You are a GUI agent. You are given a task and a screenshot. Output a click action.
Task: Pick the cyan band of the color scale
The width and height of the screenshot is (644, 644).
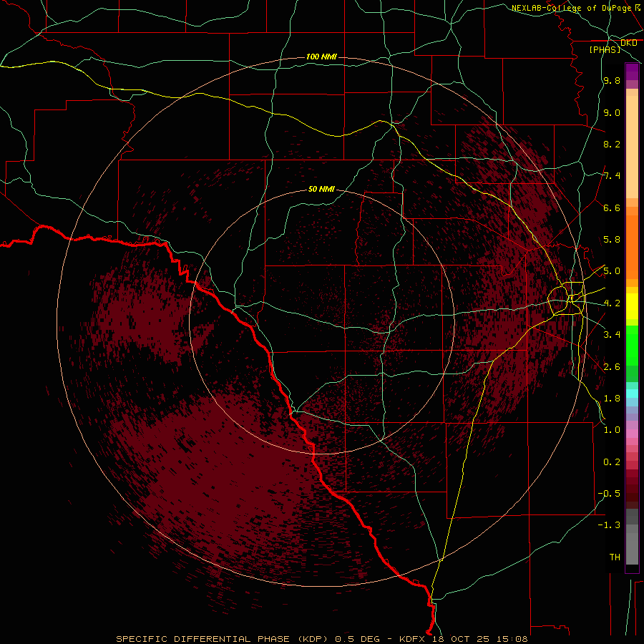point(632,394)
